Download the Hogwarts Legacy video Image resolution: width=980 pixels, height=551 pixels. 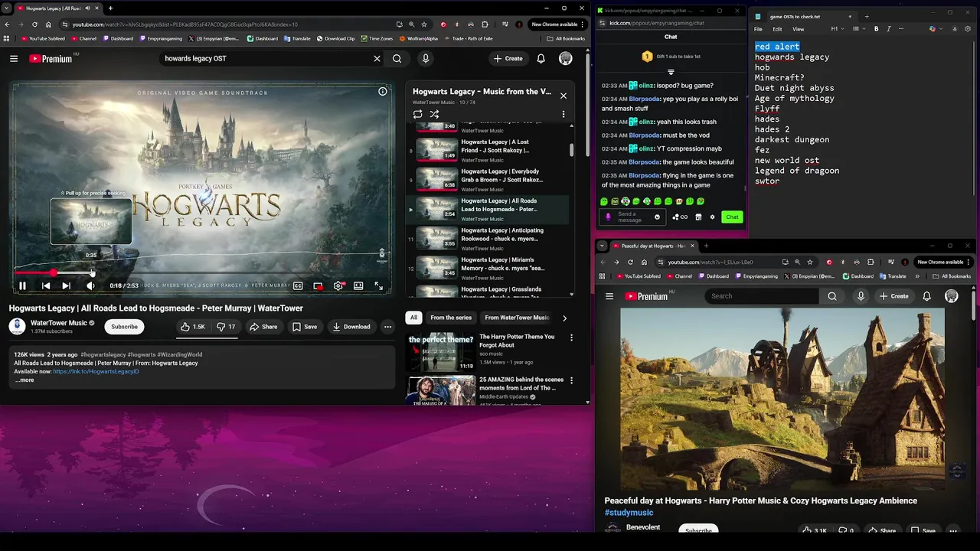pos(351,327)
